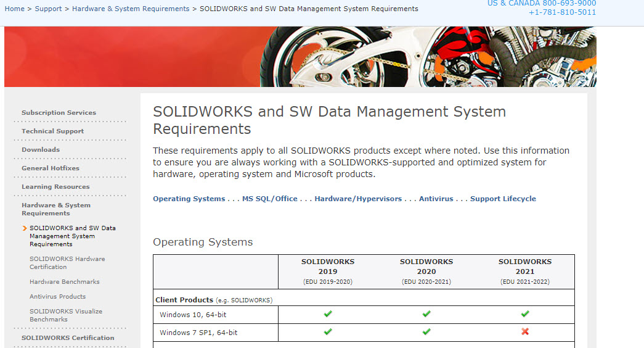Image resolution: width=644 pixels, height=348 pixels.
Task: Jump to the Hardware/Hypervisors section
Action: (358, 199)
